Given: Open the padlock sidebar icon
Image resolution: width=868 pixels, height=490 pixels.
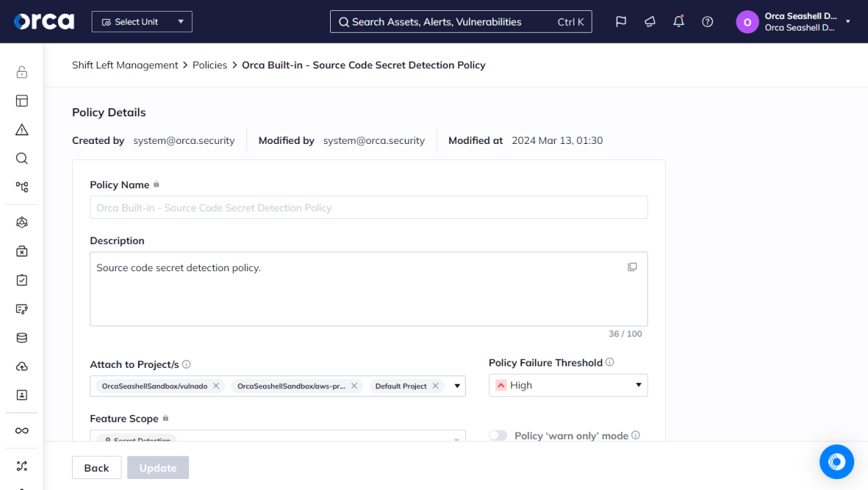Looking at the screenshot, I should [x=22, y=72].
